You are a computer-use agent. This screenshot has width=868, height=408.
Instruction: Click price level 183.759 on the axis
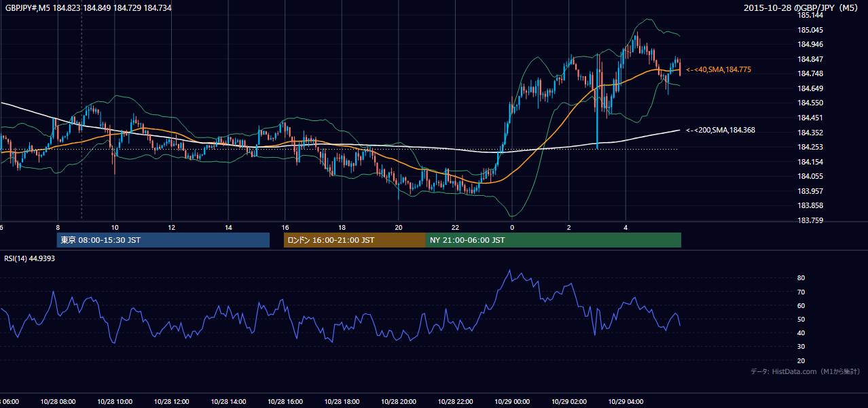(x=810, y=220)
